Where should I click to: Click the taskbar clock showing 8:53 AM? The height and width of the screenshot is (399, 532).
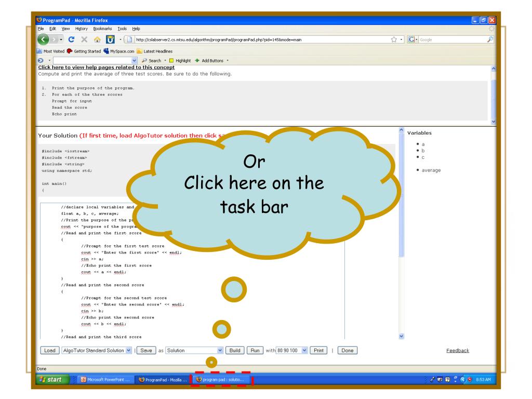[x=483, y=380]
